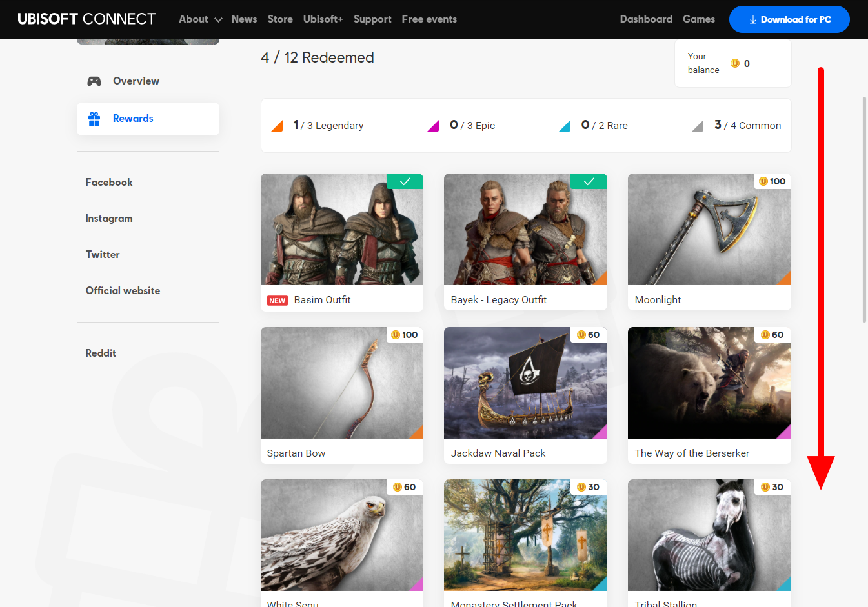Click the Legendary corner marker on Moonlight

pos(785,279)
